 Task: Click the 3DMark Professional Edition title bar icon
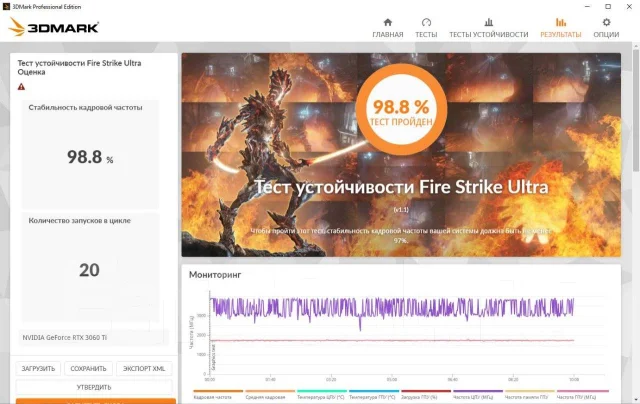click(x=6, y=7)
